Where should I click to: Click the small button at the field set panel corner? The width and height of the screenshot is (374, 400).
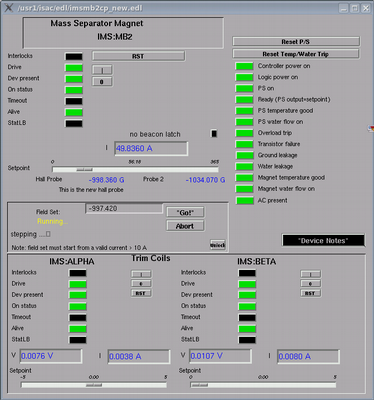(x=218, y=245)
